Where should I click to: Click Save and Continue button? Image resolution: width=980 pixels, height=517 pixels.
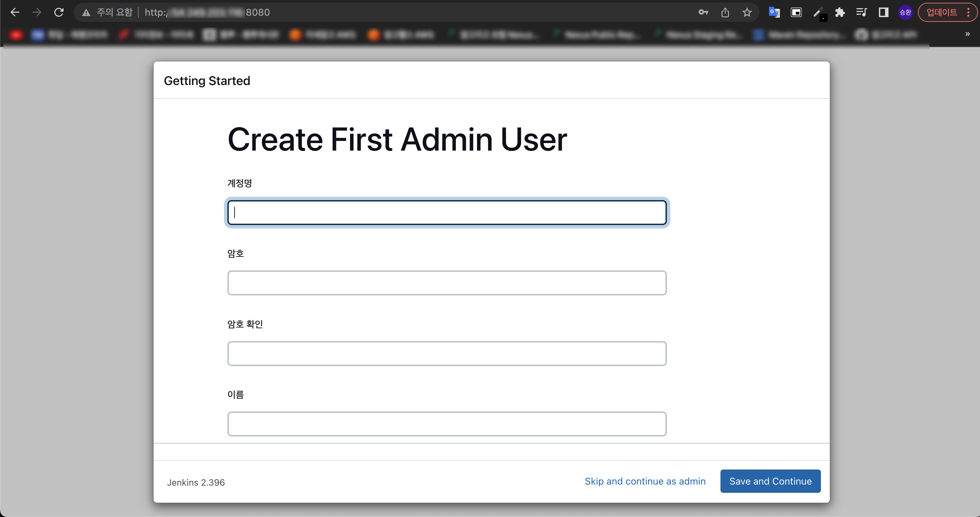pyautogui.click(x=770, y=481)
